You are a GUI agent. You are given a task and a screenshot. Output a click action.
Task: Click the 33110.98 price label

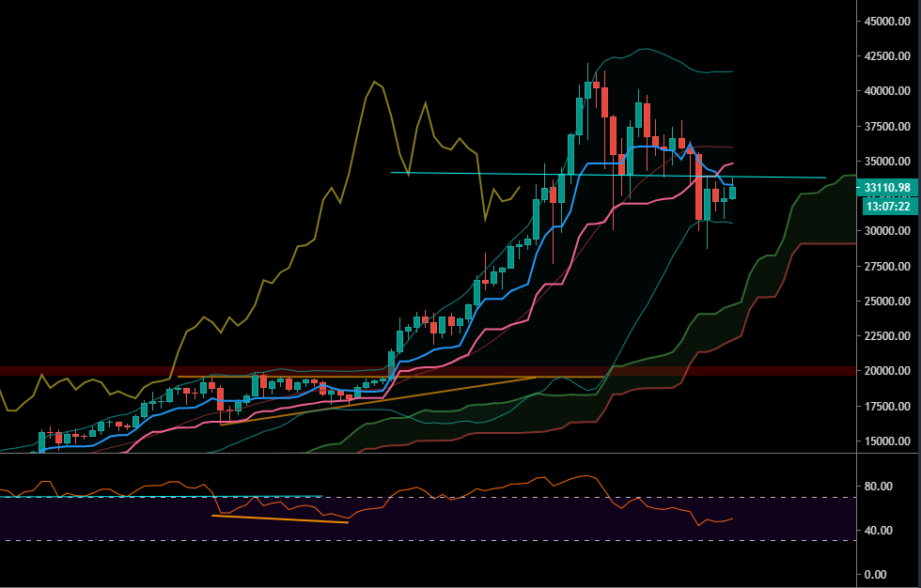click(x=886, y=188)
